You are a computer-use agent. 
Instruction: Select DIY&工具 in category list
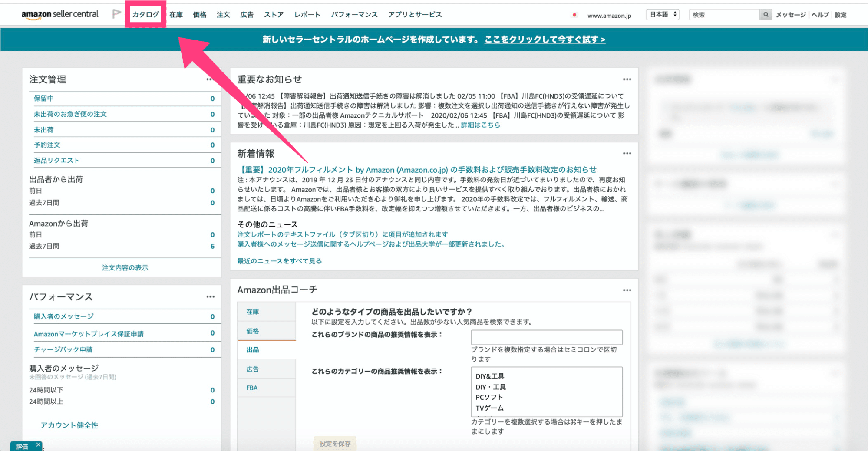click(490, 376)
